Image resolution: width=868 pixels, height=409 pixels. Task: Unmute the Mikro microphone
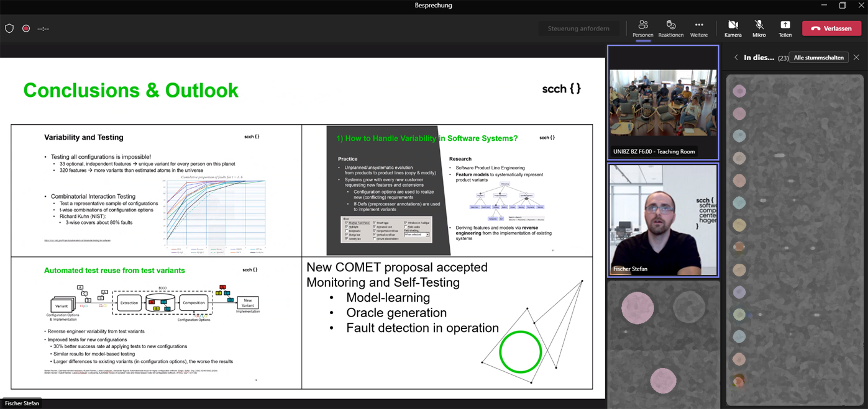pyautogui.click(x=759, y=29)
